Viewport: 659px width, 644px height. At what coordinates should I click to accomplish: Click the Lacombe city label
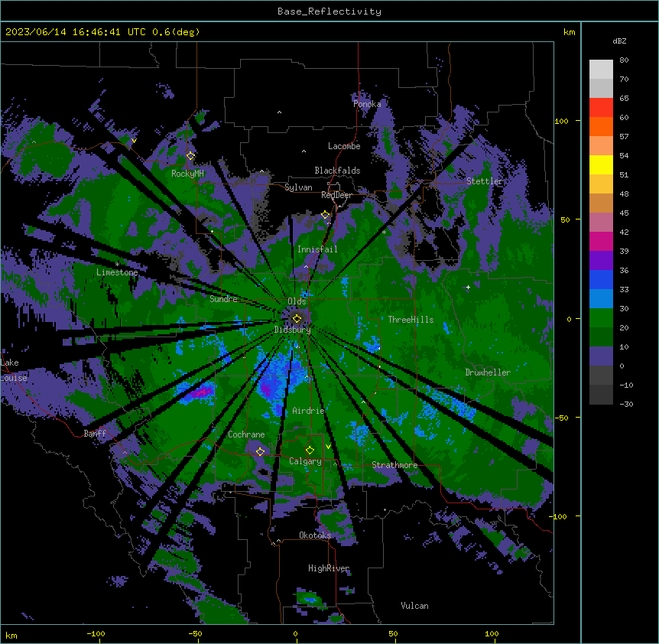[344, 146]
